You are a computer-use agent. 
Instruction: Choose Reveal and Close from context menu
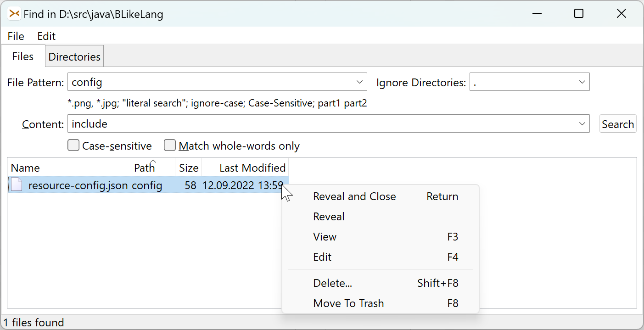(354, 196)
